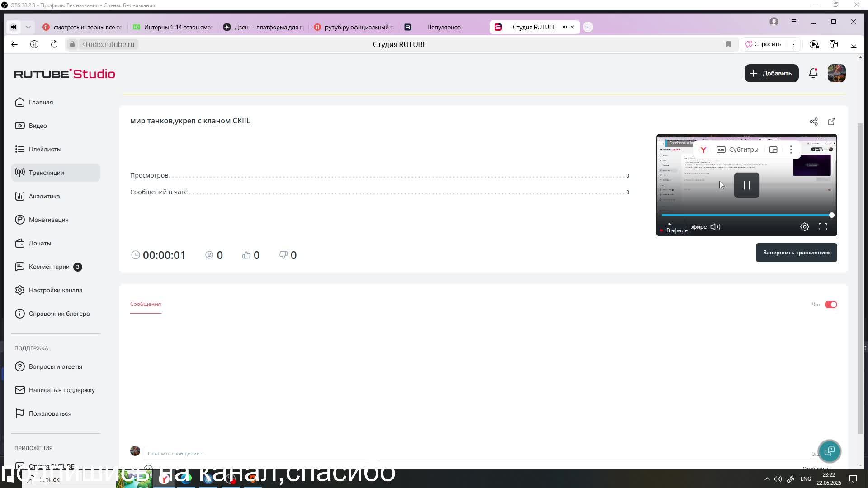Screen dimensions: 868x488
Task: Click Завершить трансляцию button
Action: [796, 253]
